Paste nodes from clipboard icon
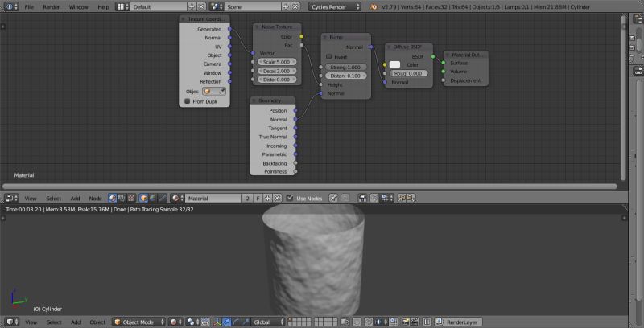644x328 pixels. [x=411, y=198]
